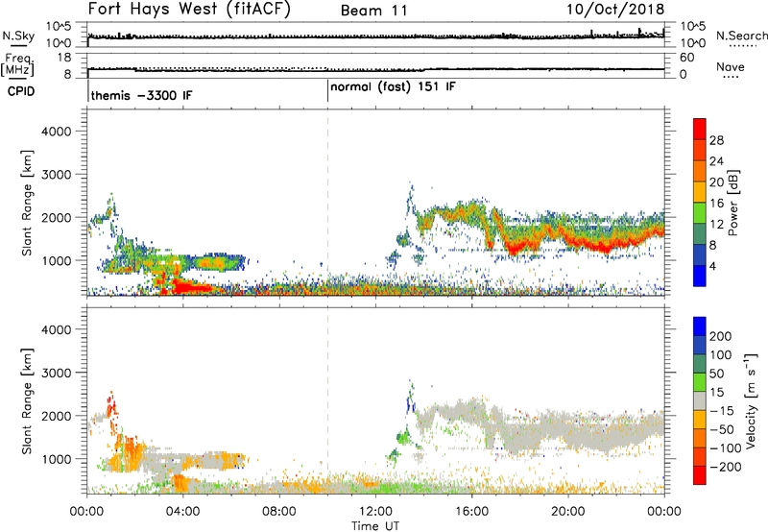Click the N.Search legend label

(741, 36)
